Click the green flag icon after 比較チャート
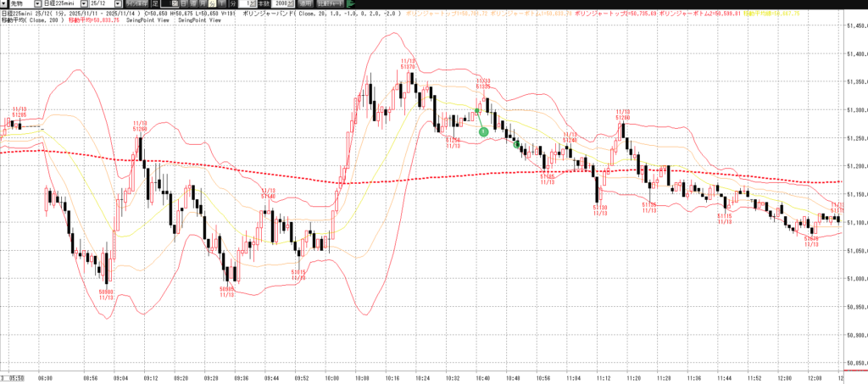868x384 pixels. click(351, 4)
